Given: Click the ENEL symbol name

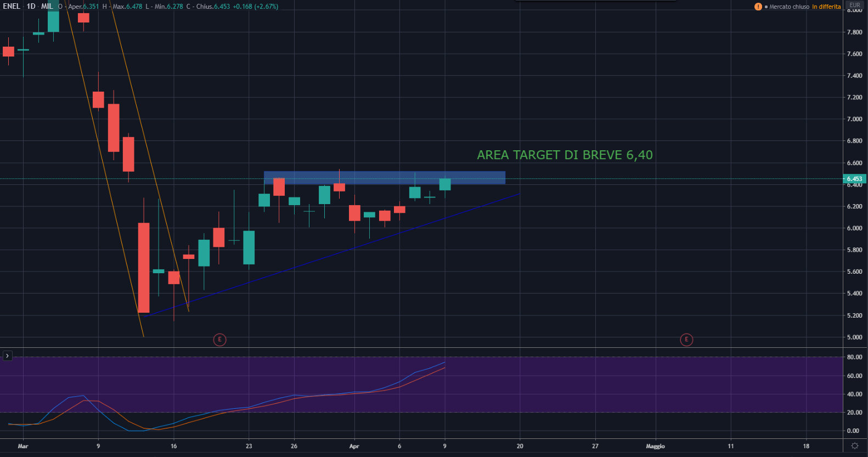Looking at the screenshot, I should [x=12, y=7].
